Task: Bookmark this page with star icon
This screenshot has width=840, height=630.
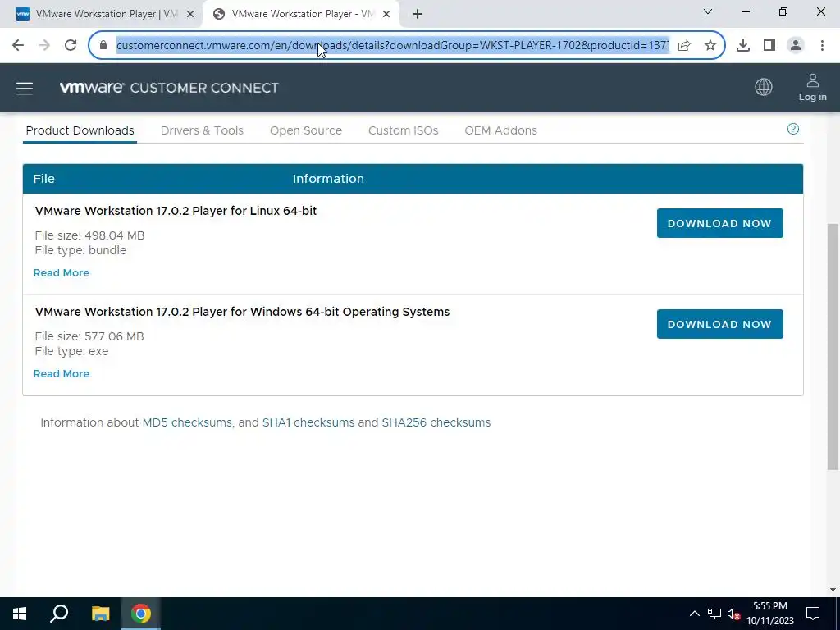Action: (x=710, y=46)
